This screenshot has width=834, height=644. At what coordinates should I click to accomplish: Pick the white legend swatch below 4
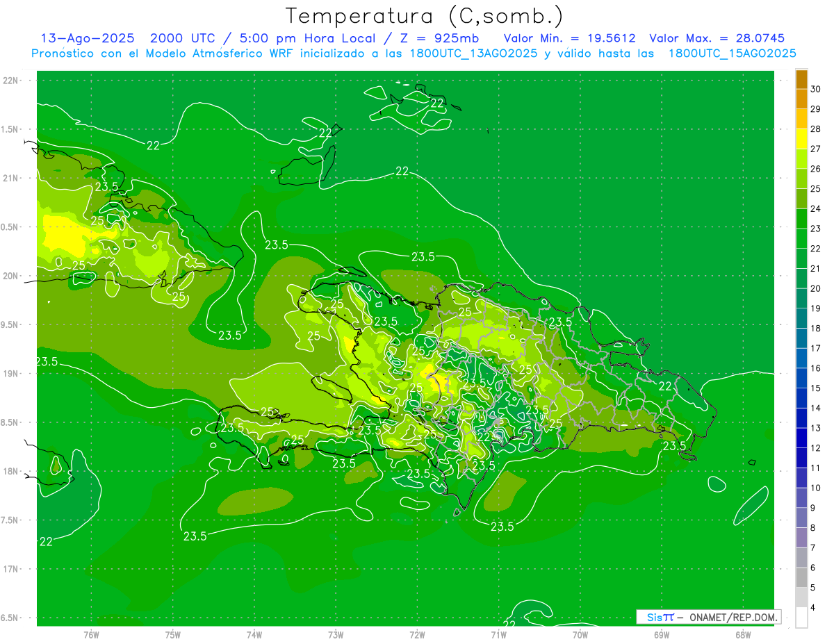(801, 618)
